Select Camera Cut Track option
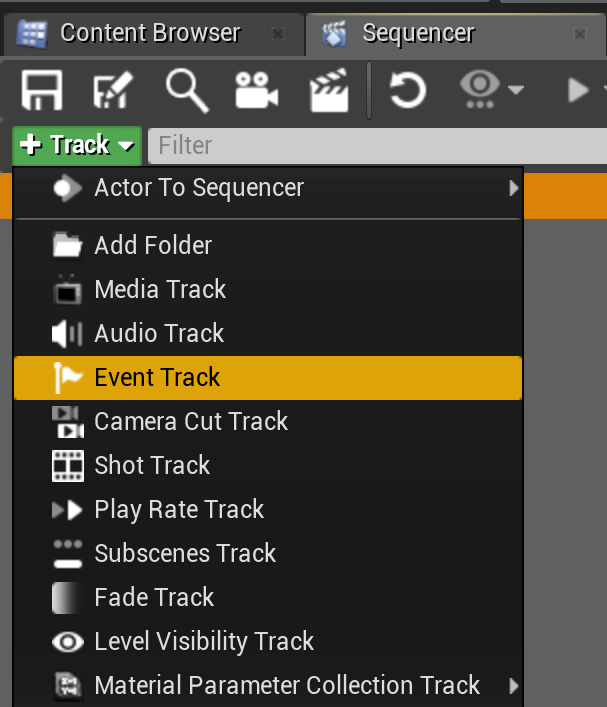607x707 pixels. point(268,422)
